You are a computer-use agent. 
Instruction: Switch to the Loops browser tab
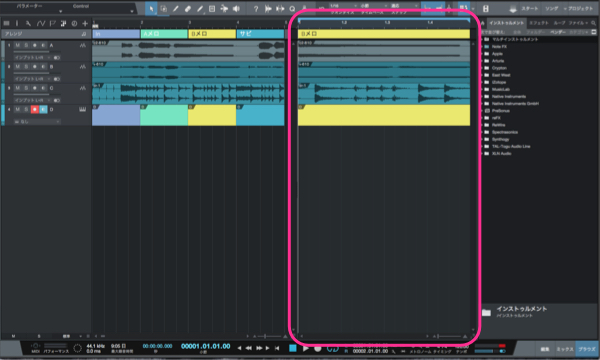pyautogui.click(x=559, y=23)
